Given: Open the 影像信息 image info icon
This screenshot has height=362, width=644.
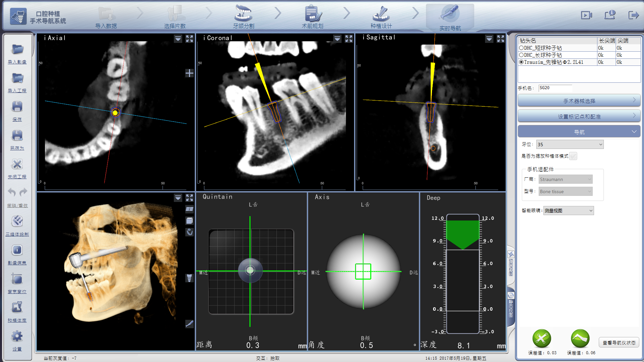Looking at the screenshot, I should [x=17, y=251].
